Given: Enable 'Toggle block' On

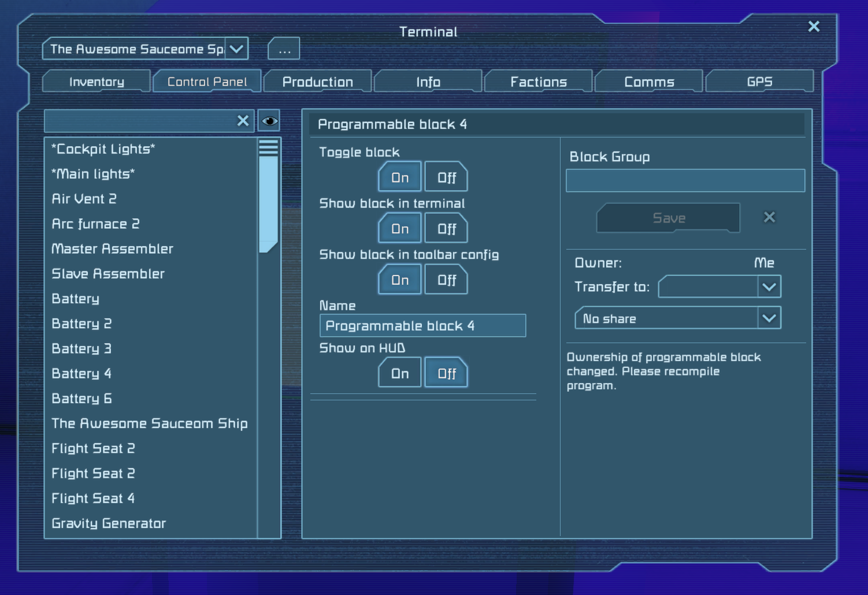Looking at the screenshot, I should pos(399,177).
